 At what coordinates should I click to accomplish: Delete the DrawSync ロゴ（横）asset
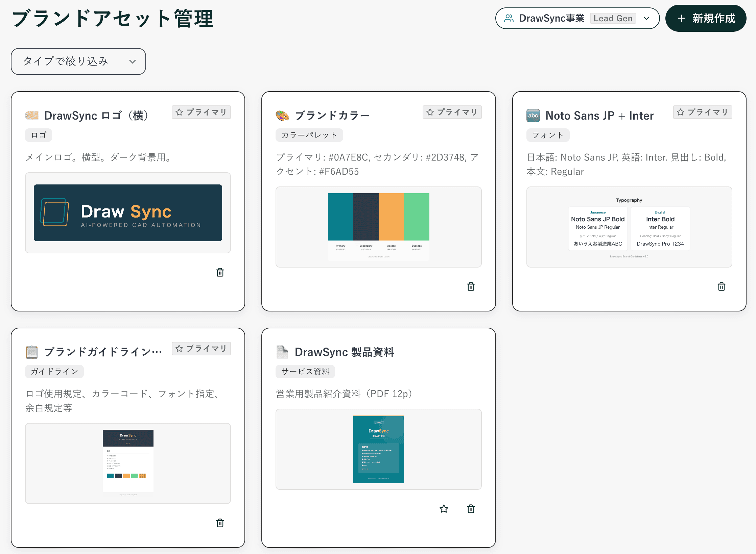click(x=220, y=272)
